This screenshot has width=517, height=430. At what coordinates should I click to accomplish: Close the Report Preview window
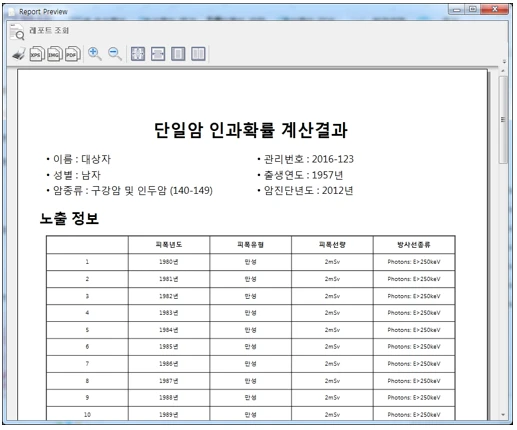pyautogui.click(x=495, y=9)
